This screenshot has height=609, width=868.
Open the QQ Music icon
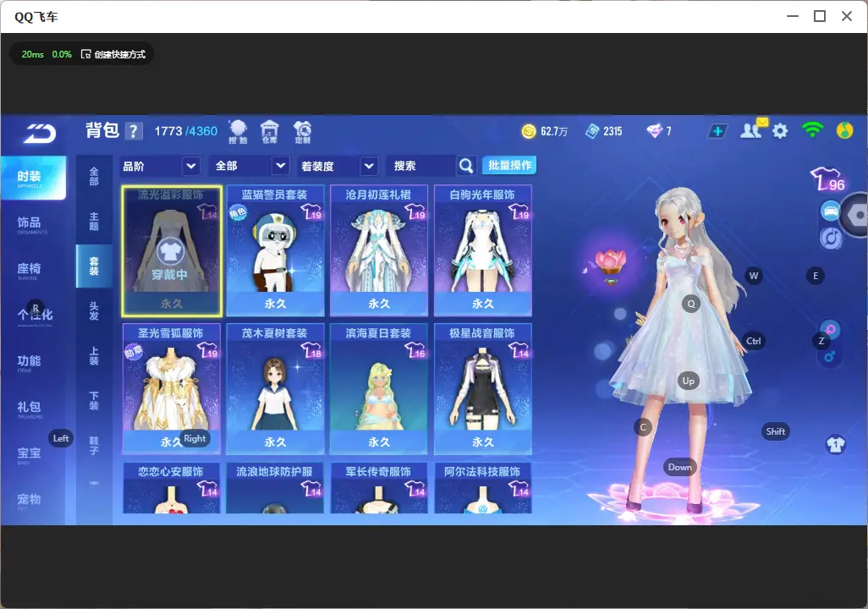click(844, 130)
